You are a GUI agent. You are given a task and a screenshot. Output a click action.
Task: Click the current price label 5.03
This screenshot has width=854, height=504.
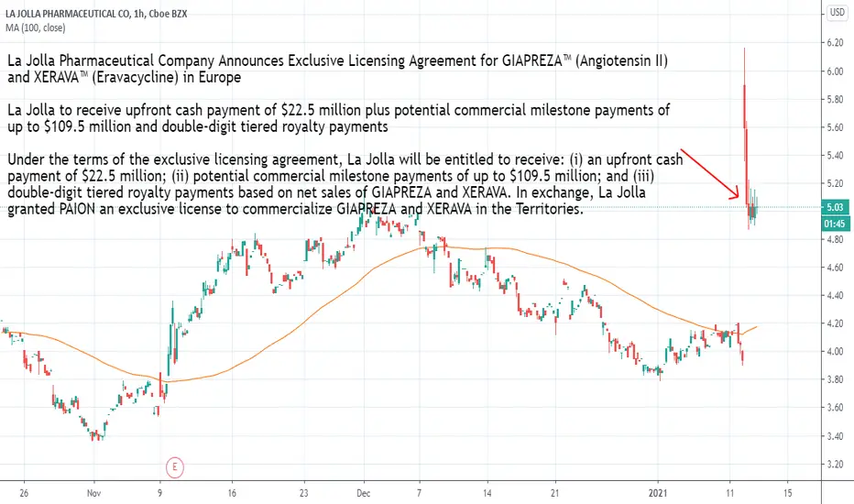835,207
